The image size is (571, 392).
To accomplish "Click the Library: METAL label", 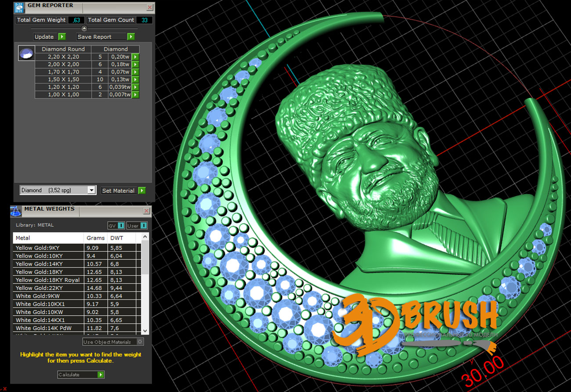I will click(x=35, y=225).
